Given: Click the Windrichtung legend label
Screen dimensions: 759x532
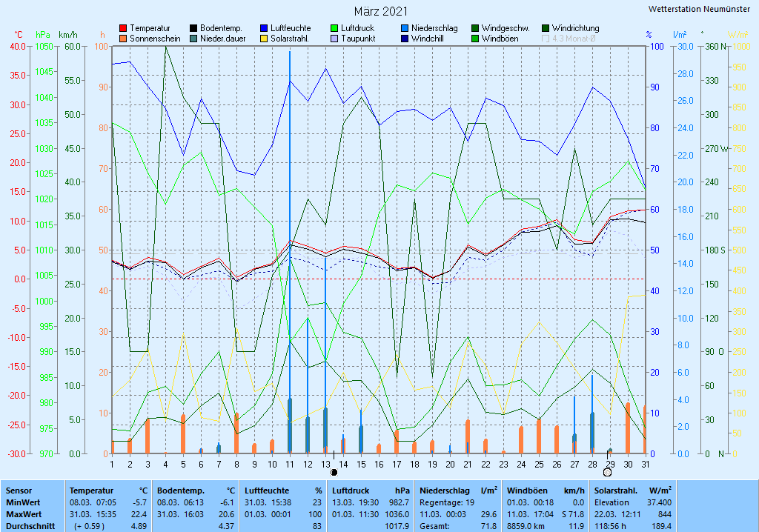Looking at the screenshot, I should (575, 28).
